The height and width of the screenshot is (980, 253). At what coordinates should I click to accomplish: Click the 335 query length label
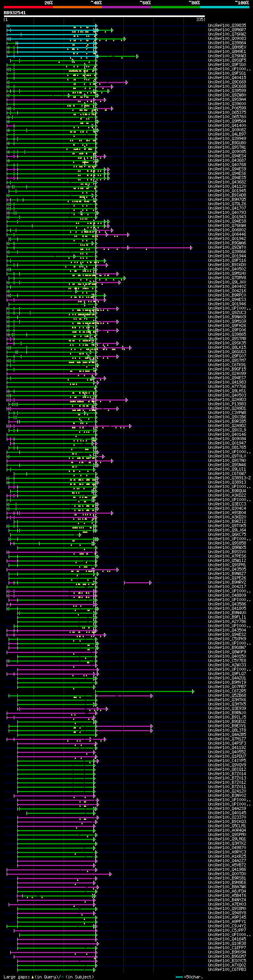(200, 19)
